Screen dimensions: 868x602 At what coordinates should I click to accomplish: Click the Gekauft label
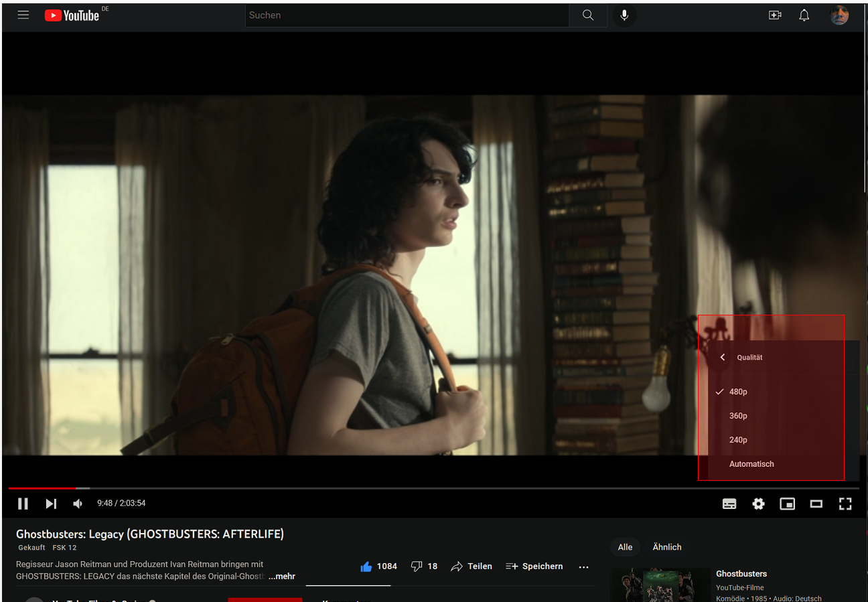32,548
